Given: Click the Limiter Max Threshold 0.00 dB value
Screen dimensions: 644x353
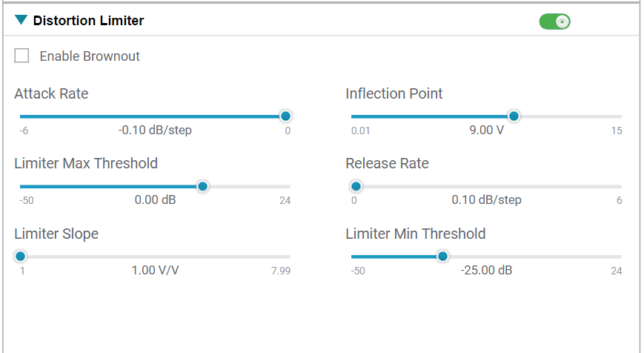Looking at the screenshot, I should coord(155,200).
